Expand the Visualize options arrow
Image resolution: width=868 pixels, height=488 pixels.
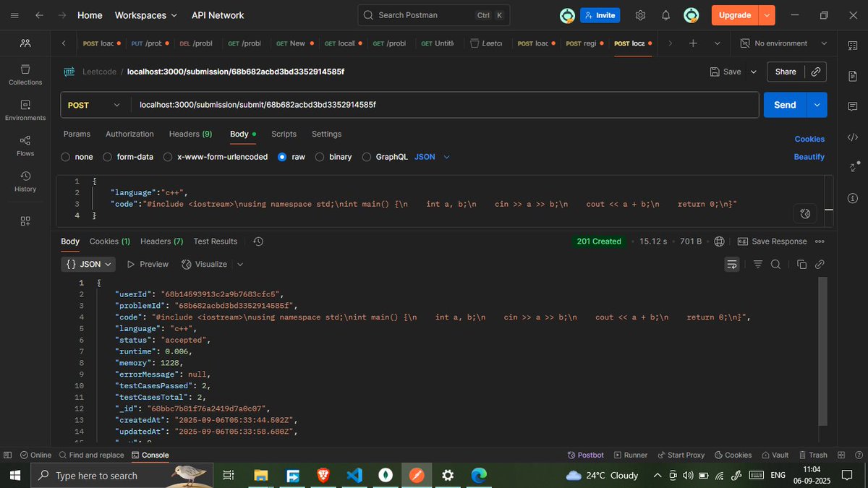pos(240,265)
